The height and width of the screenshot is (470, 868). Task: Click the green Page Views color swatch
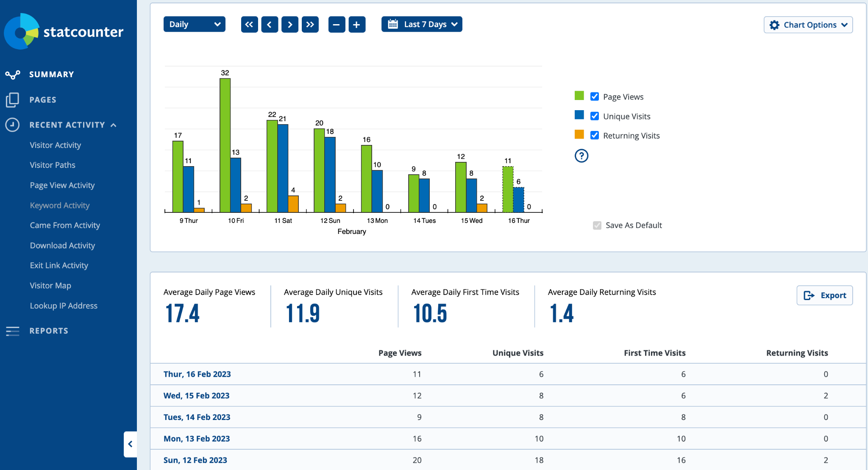coord(579,96)
